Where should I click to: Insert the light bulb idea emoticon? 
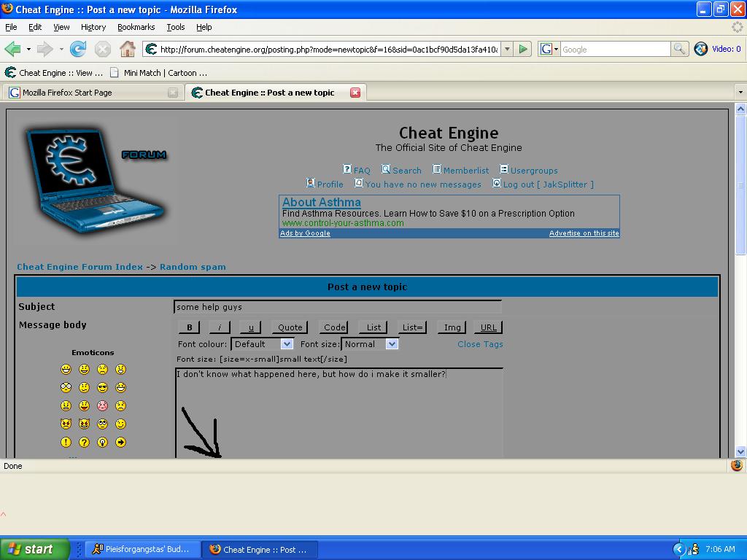point(102,442)
